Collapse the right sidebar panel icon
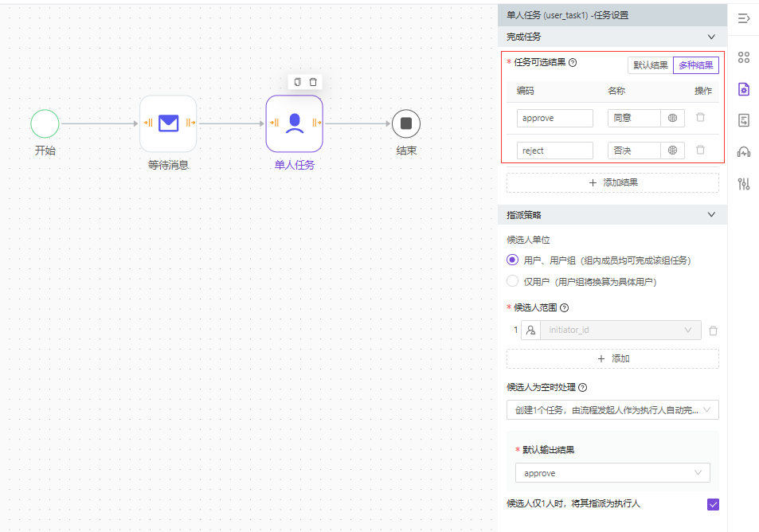The height and width of the screenshot is (532, 759). pyautogui.click(x=744, y=18)
